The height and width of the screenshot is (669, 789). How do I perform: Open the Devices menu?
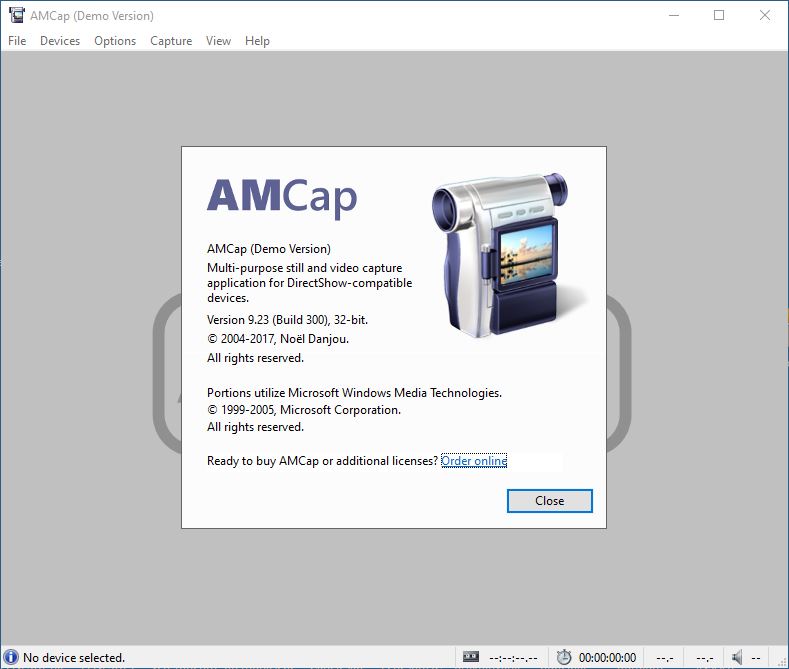coord(60,41)
